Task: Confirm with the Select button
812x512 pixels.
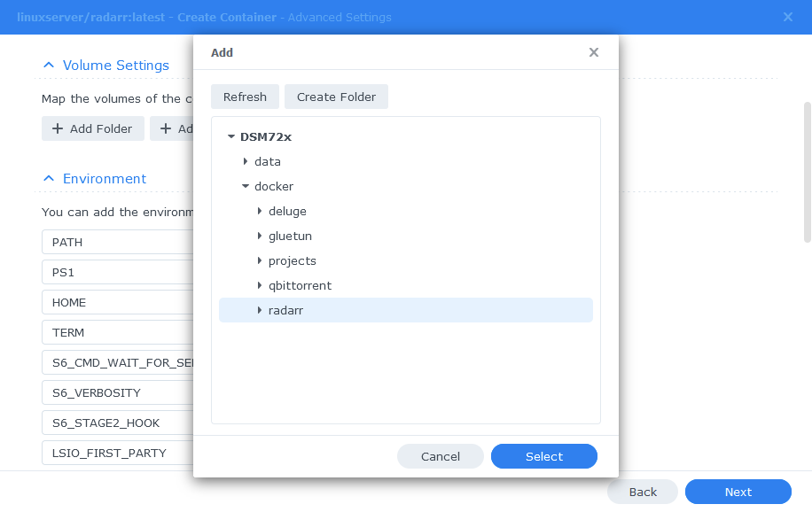Action: coord(544,456)
